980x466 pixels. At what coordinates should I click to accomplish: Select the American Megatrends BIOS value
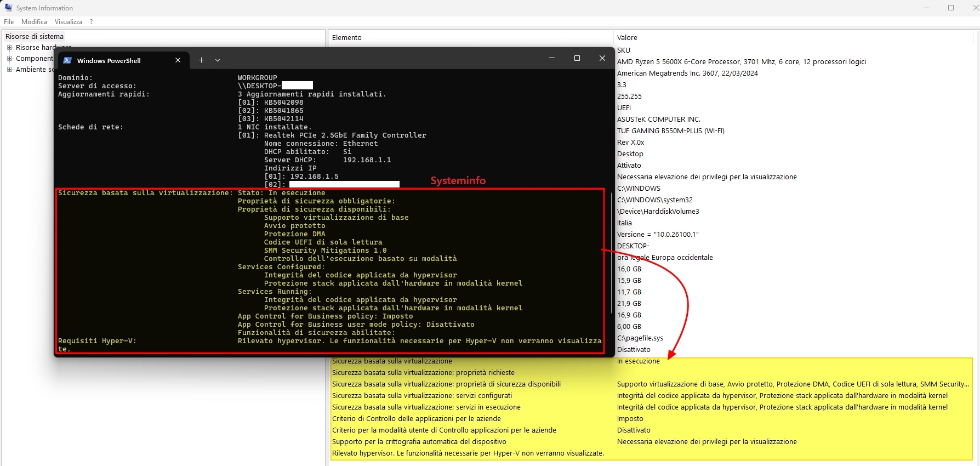tap(687, 73)
